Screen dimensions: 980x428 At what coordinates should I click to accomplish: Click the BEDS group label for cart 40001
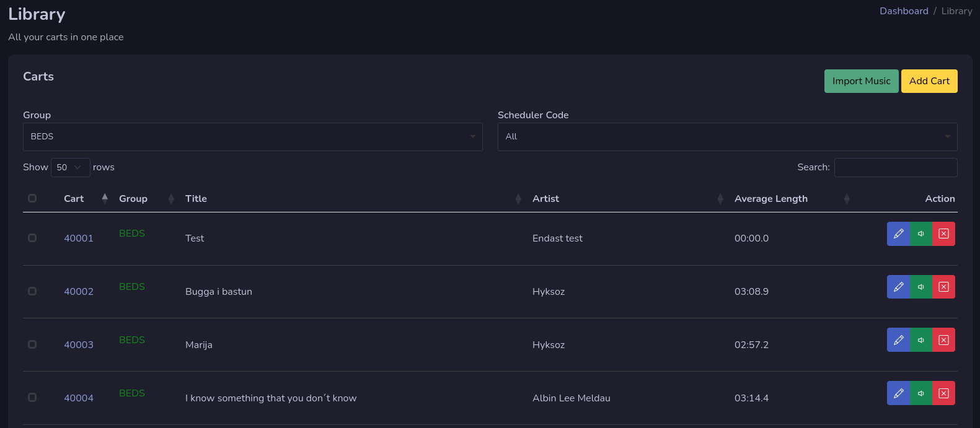(x=132, y=234)
